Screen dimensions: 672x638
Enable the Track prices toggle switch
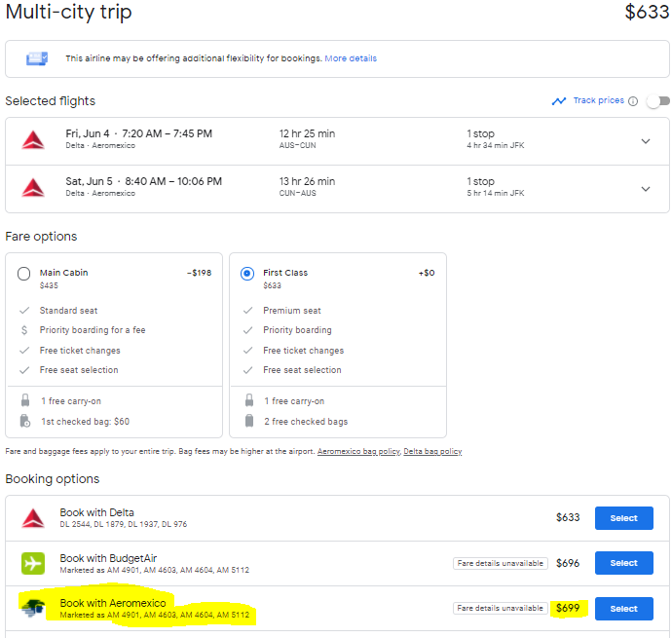pyautogui.click(x=657, y=101)
